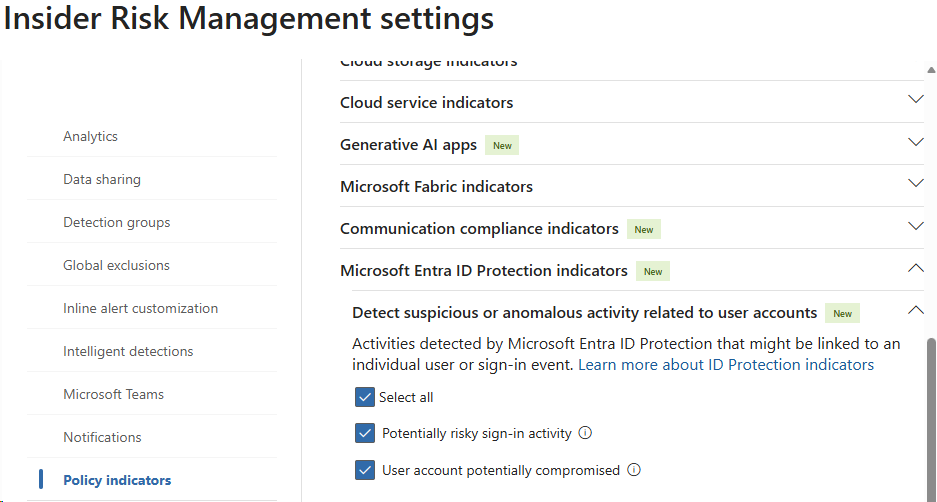Expand Microsoft Fabric indicators chevron
This screenshot has height=502, width=937.
click(x=915, y=184)
